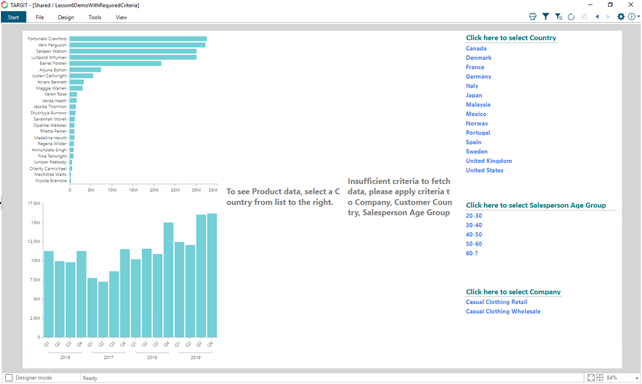Click the Arjuna Bolton bar in chart
642x384 pixels.
[85, 70]
